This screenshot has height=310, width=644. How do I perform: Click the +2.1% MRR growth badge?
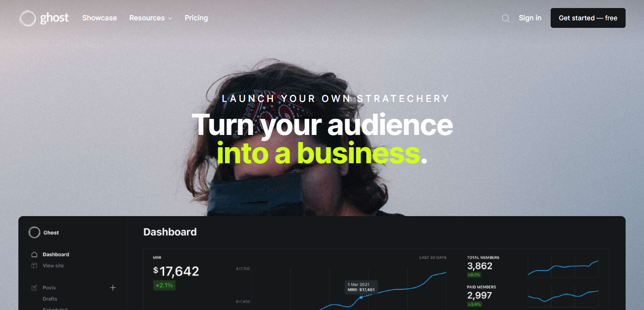click(164, 285)
